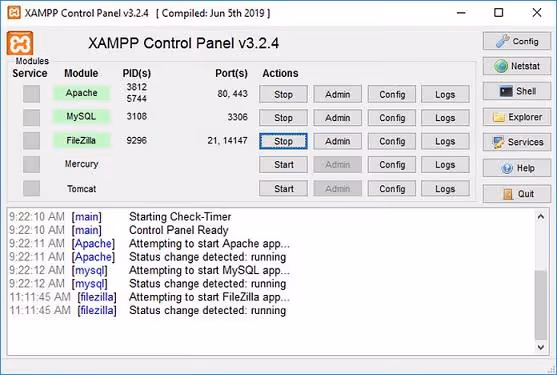Toggle the MySQL service checkbox
Viewport: 557px width, 375px height.
tap(32, 117)
